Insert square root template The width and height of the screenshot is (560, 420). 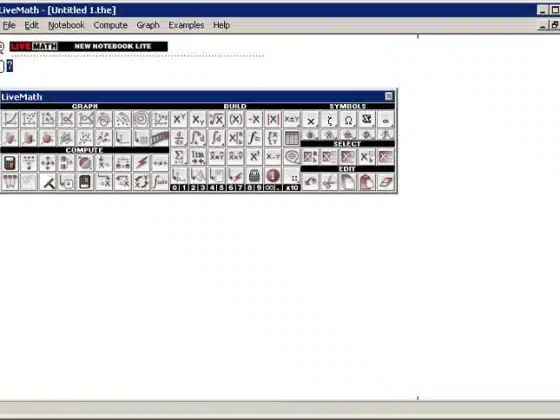coord(216,119)
